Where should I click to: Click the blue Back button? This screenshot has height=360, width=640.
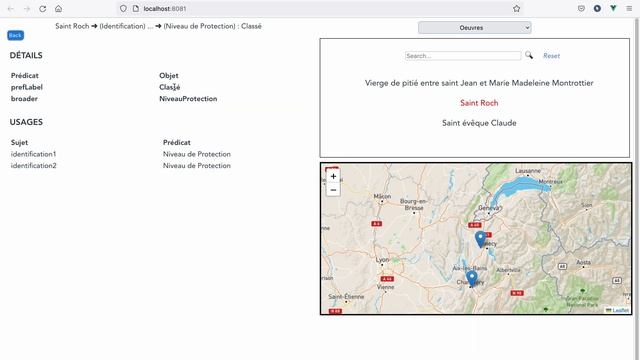[16, 36]
